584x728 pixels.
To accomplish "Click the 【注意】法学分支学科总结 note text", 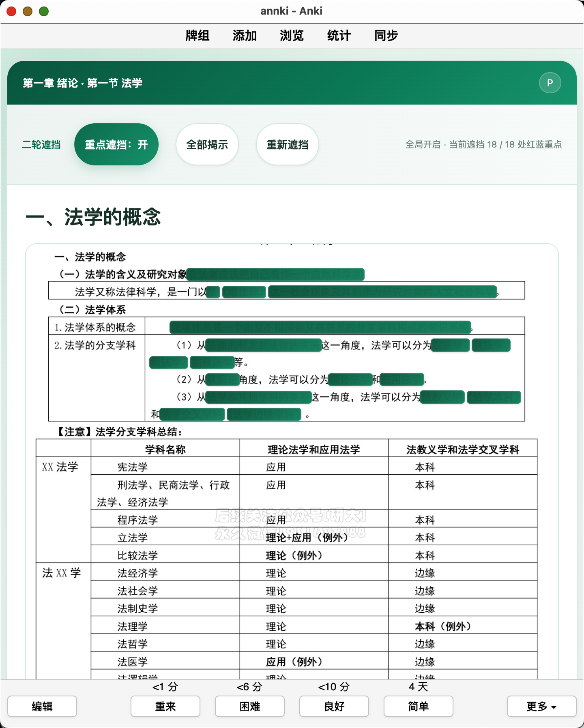I will pyautogui.click(x=118, y=432).
